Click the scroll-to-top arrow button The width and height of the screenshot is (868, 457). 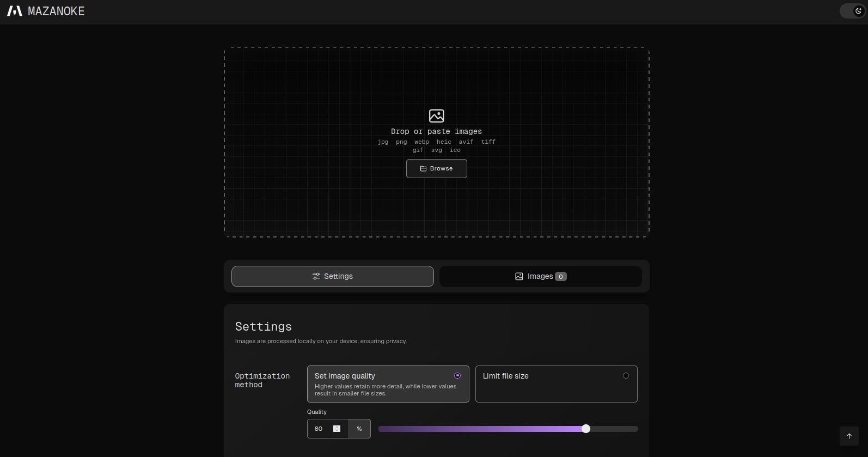[849, 436]
